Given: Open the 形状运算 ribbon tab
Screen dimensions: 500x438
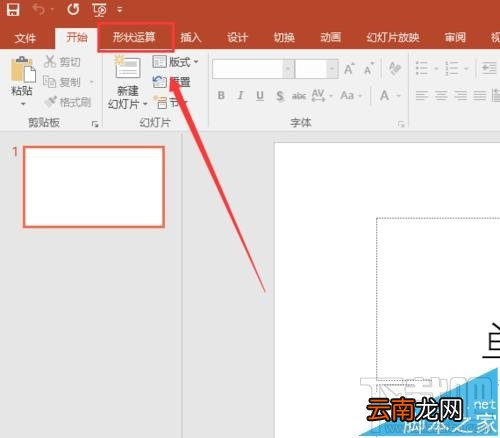Looking at the screenshot, I should point(134,37).
